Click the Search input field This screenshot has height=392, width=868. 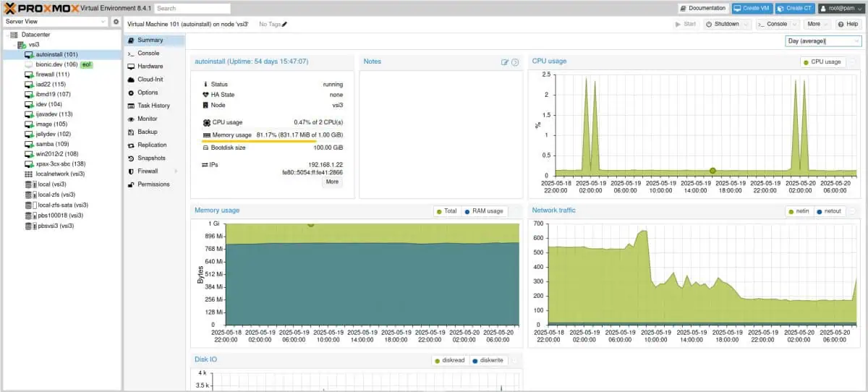192,9
